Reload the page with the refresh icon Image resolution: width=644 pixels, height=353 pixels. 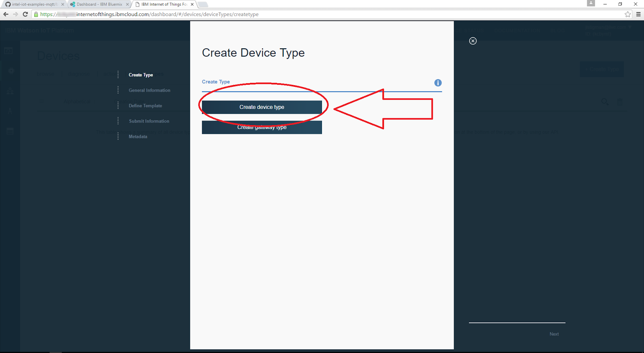pos(25,14)
